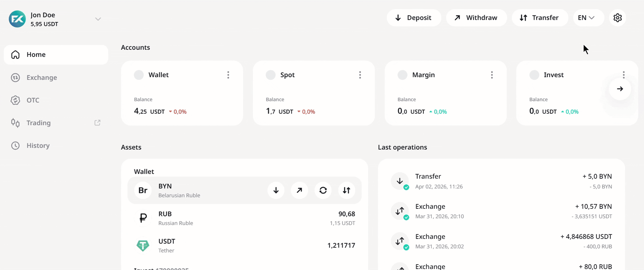
Task: Open History in the sidebar
Action: pyautogui.click(x=38, y=145)
